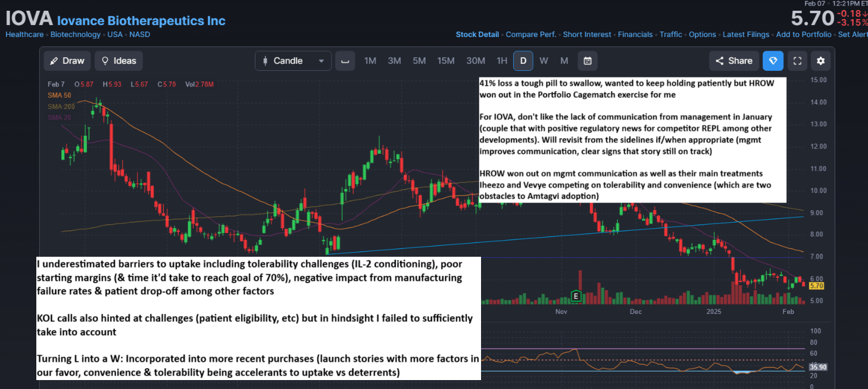Click the green E earnings marker

pos(576,295)
